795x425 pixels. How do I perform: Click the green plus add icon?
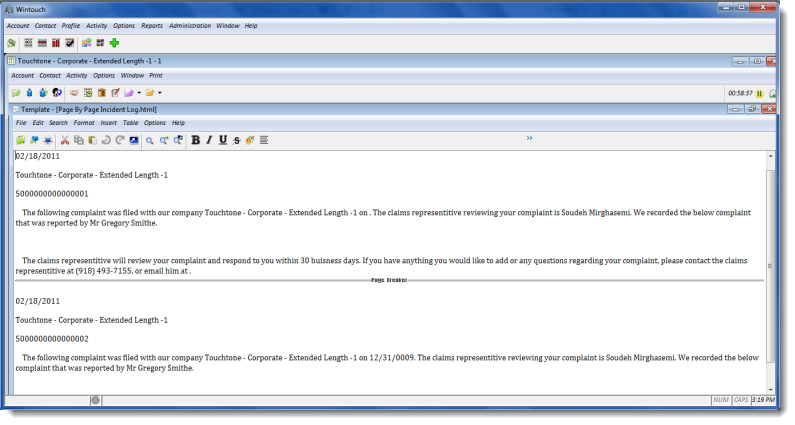pos(115,43)
